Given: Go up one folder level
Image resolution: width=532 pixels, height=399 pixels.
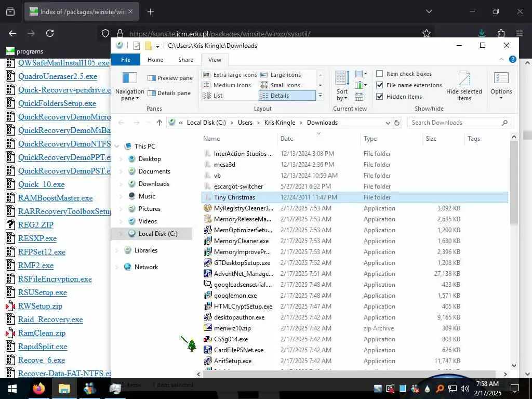Looking at the screenshot, I should [x=159, y=123].
